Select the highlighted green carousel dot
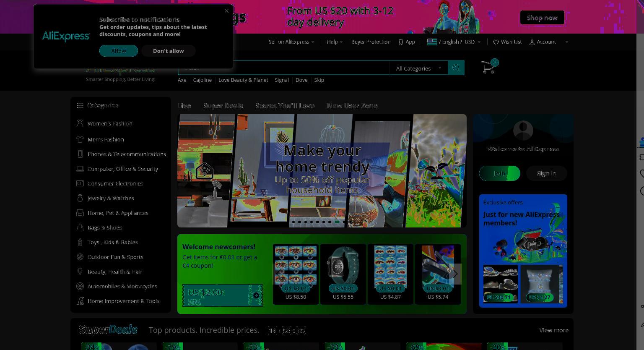The width and height of the screenshot is (644, 350). point(337,222)
